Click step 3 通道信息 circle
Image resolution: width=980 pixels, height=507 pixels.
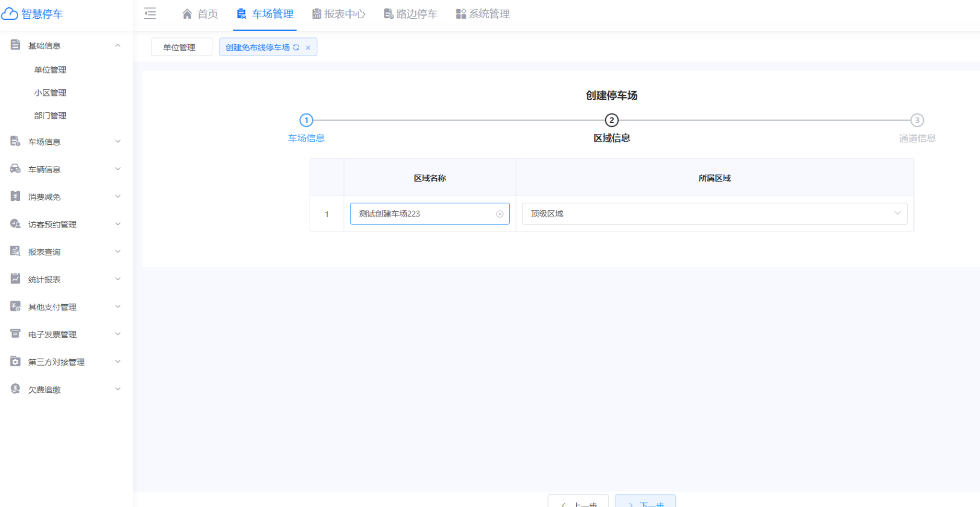point(917,120)
